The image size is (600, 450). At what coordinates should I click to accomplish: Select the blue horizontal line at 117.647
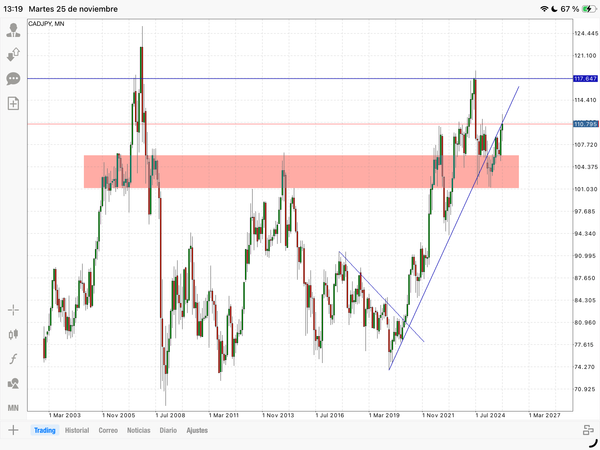point(300,79)
